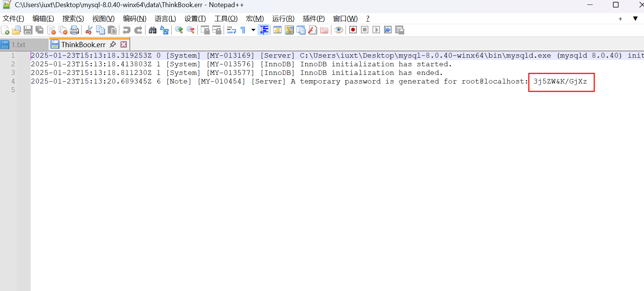Click line number 5 in margin
This screenshot has height=291, width=644.
click(13, 90)
